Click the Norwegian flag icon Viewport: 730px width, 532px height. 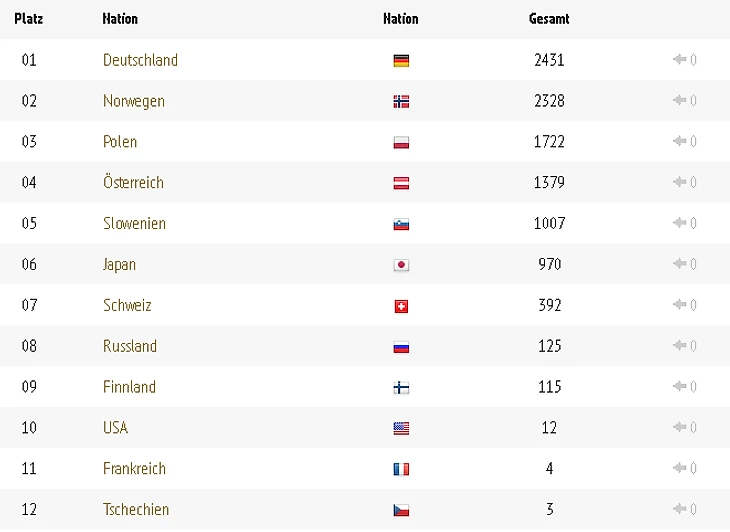[x=401, y=101]
